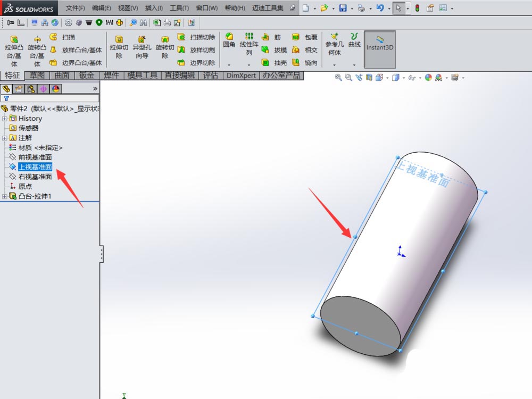
Task: Click the 圆角 fillet tool
Action: pyautogui.click(x=229, y=40)
